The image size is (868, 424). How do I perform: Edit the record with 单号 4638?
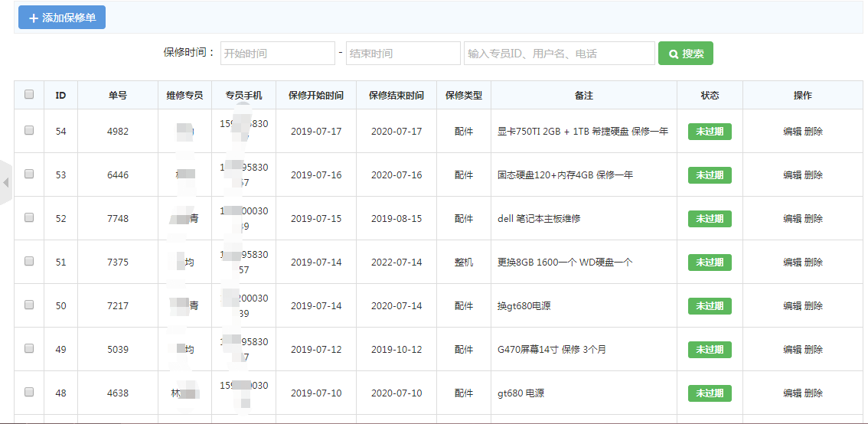pyautogui.click(x=792, y=393)
